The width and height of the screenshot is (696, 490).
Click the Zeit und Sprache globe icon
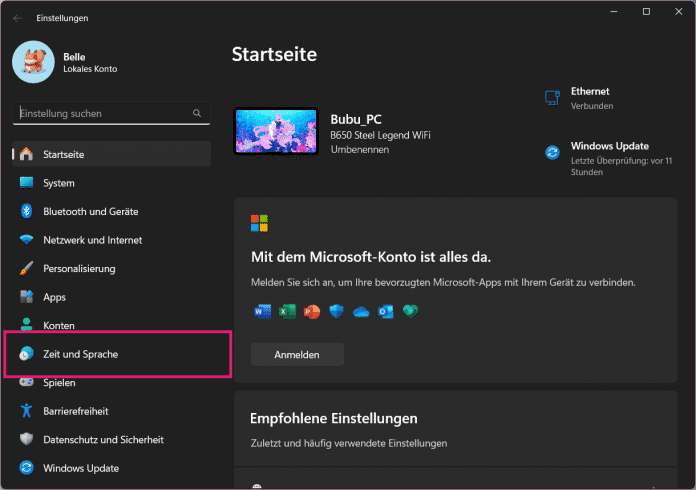click(x=26, y=354)
